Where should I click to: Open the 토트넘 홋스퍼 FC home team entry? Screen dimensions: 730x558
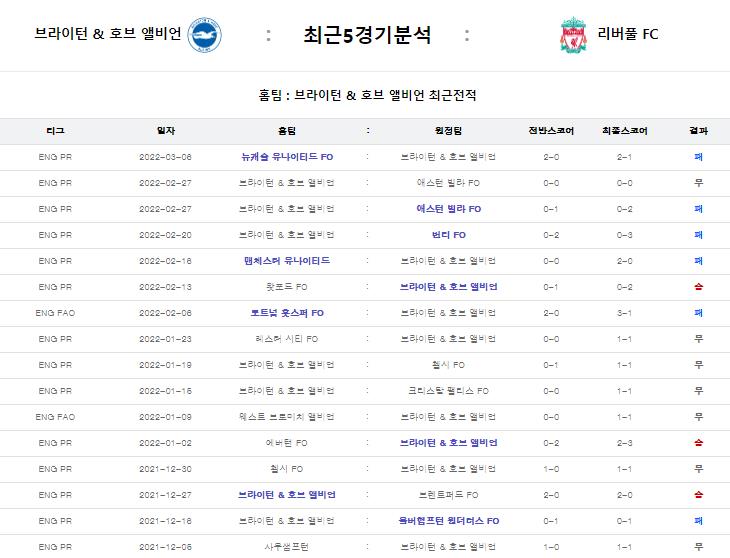point(287,313)
